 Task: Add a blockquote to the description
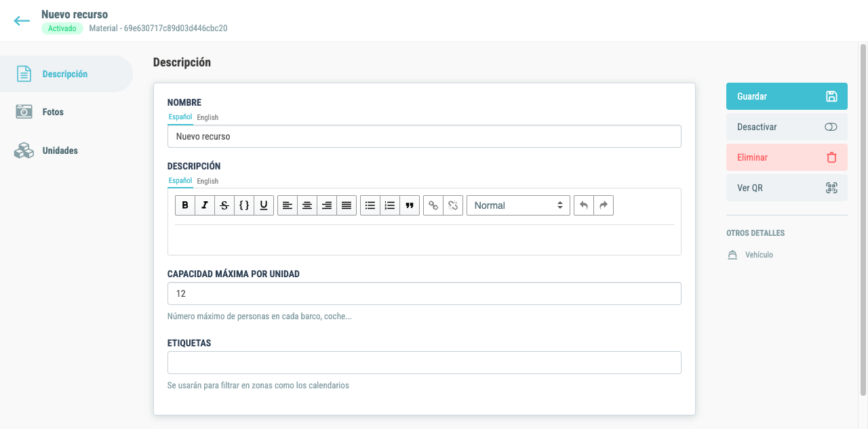(x=409, y=205)
